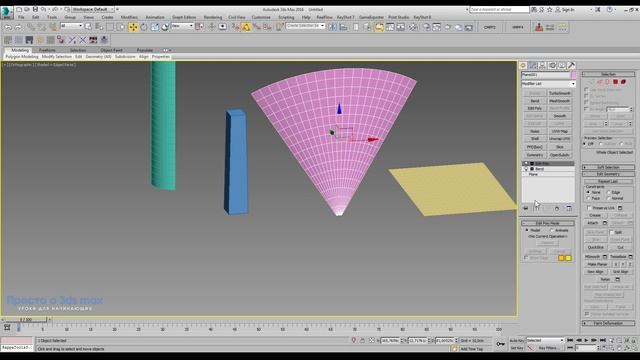The width and height of the screenshot is (640, 360).
Task: Select the Move tool in main toolbar
Action: [x=133, y=27]
